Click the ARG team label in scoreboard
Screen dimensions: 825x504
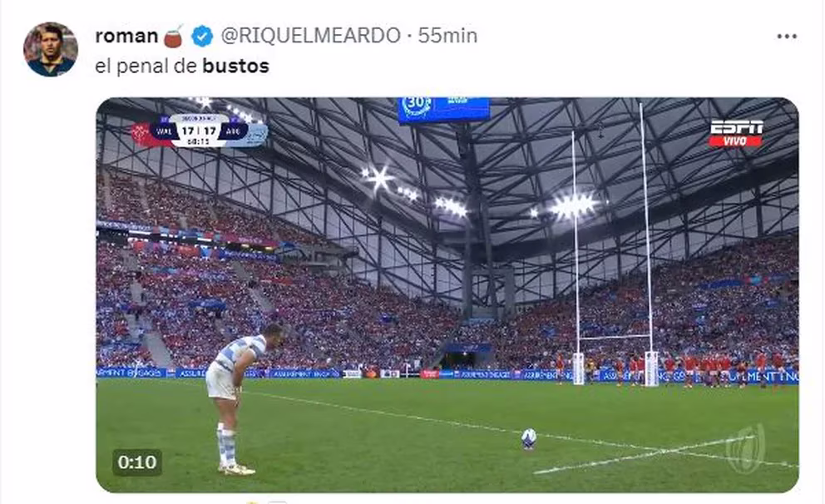click(x=235, y=131)
